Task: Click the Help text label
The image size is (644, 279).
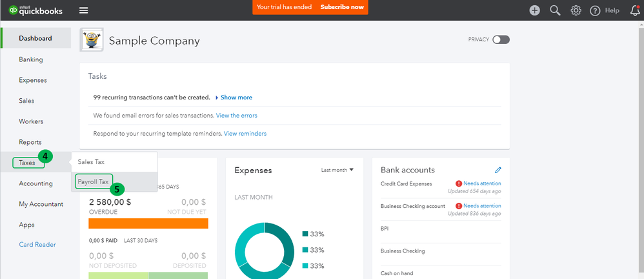Action: coord(612,11)
